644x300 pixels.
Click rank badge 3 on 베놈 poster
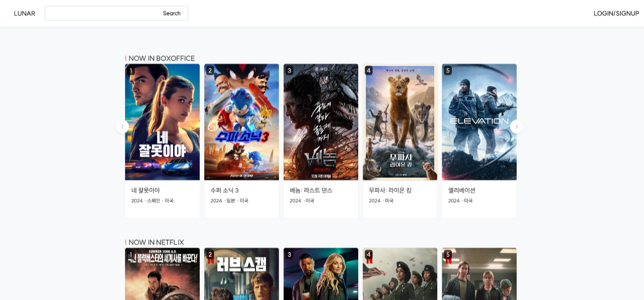point(289,70)
